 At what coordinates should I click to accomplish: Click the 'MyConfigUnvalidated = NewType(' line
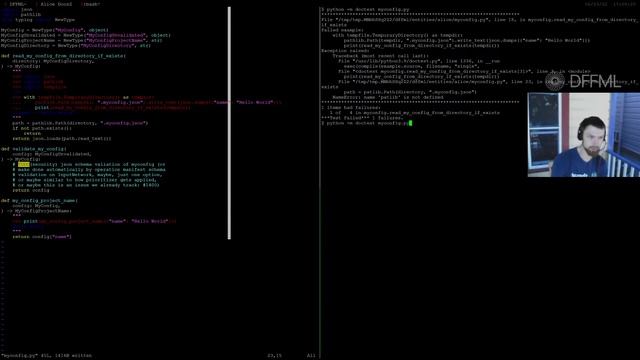tap(86, 35)
